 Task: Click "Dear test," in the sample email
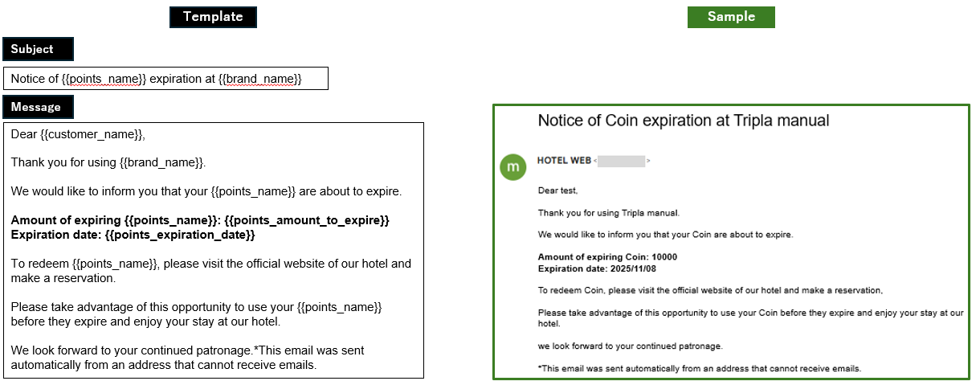pos(557,190)
